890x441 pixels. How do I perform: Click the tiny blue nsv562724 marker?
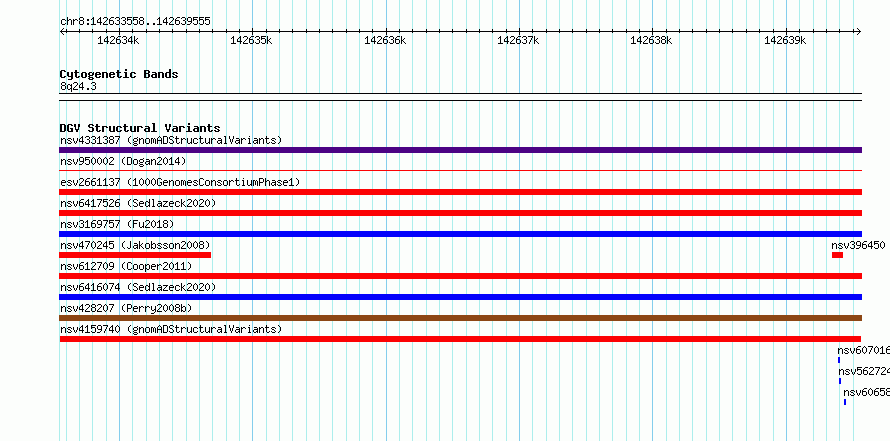pyautogui.click(x=840, y=381)
